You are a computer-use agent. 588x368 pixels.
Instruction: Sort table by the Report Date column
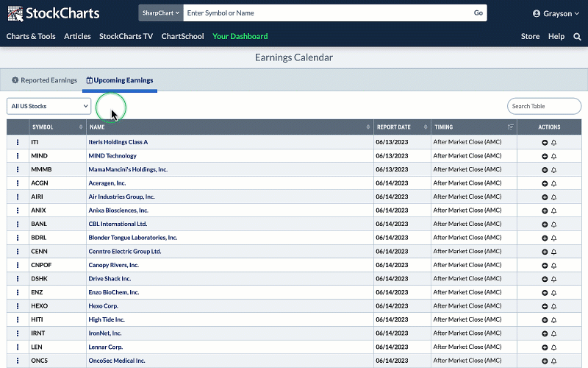tap(401, 127)
